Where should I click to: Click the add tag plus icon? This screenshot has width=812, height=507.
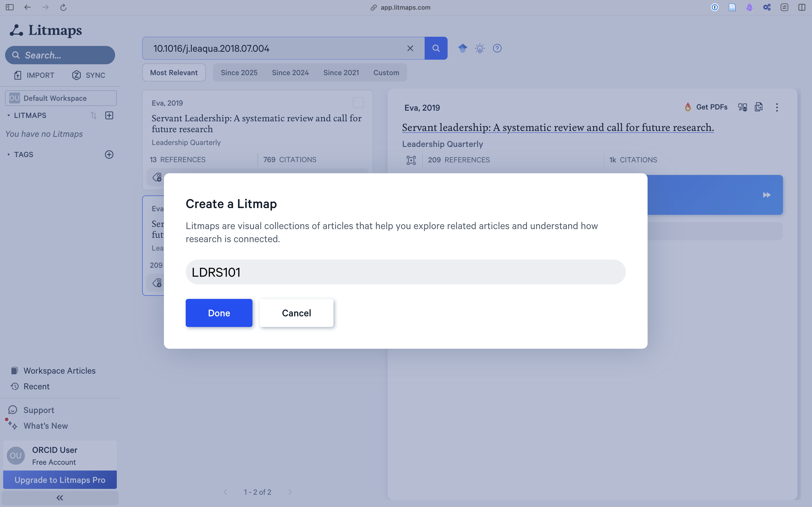tap(109, 154)
